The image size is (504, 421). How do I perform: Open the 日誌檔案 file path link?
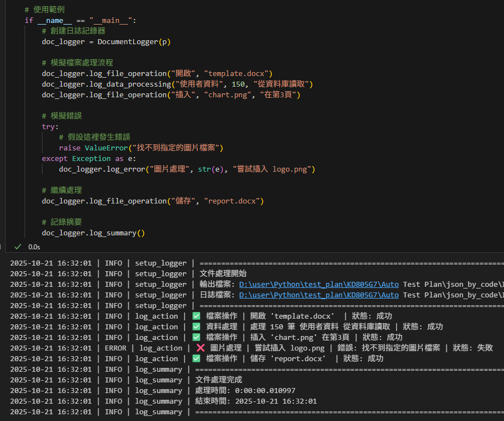pyautogui.click(x=318, y=295)
